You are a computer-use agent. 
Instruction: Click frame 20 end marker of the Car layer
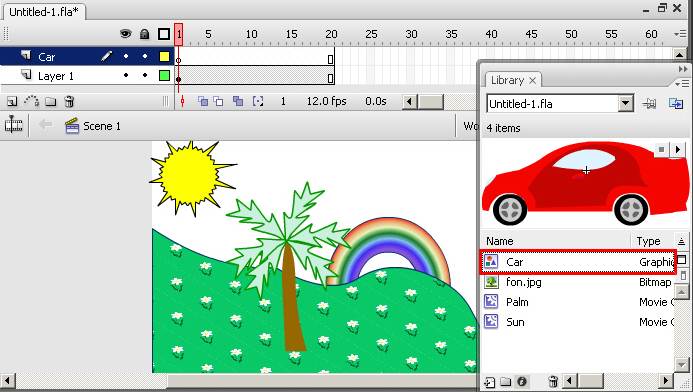point(330,59)
